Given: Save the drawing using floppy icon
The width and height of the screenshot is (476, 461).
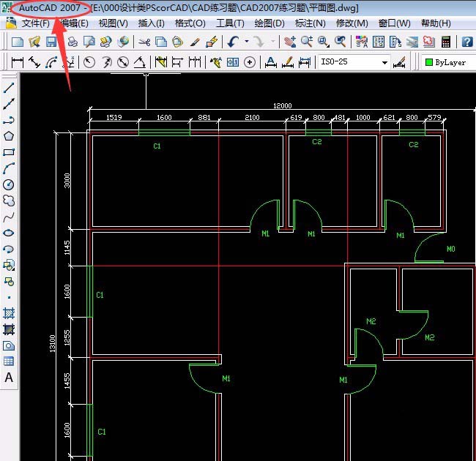Looking at the screenshot, I should click(51, 42).
